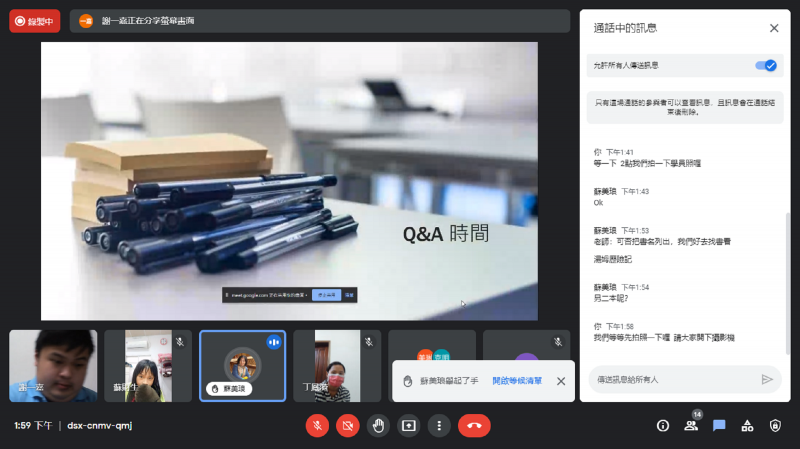Unmute the microphone button

[317, 426]
